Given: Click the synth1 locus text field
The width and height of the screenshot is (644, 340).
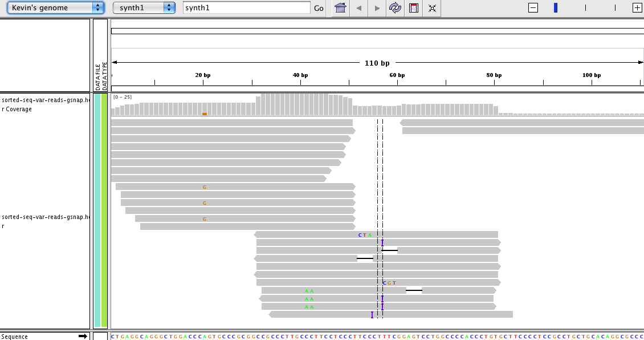Looking at the screenshot, I should coord(246,8).
